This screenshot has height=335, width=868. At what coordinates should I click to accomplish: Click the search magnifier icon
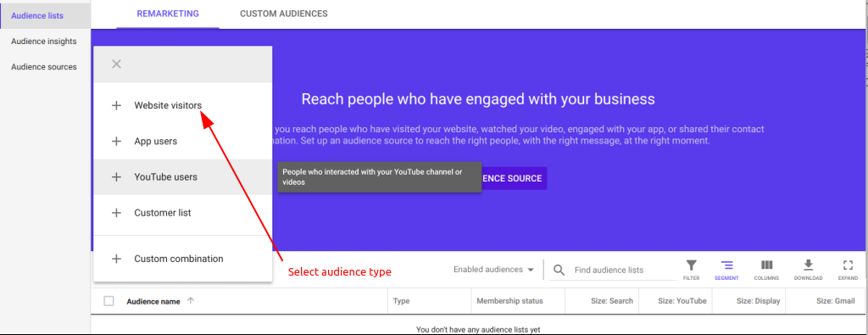click(x=559, y=270)
